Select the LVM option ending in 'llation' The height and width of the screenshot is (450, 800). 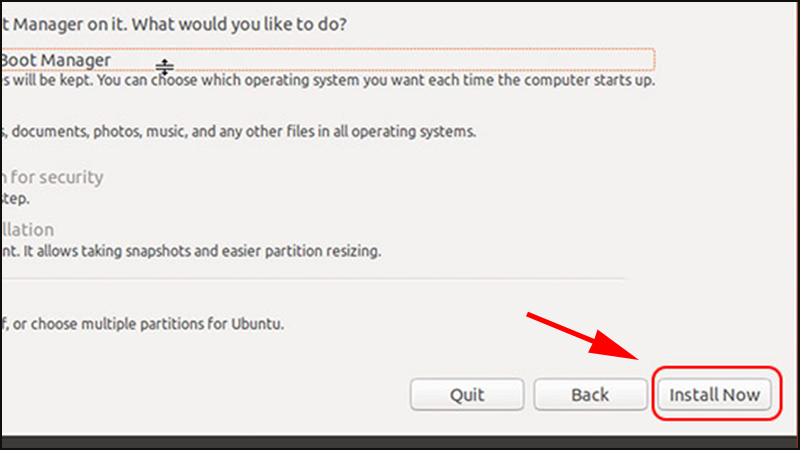coord(27,230)
